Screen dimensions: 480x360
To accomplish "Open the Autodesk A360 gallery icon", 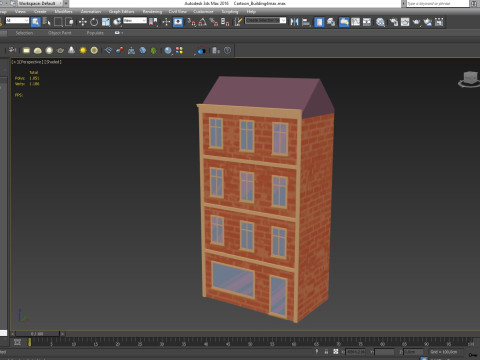I will [x=439, y=22].
